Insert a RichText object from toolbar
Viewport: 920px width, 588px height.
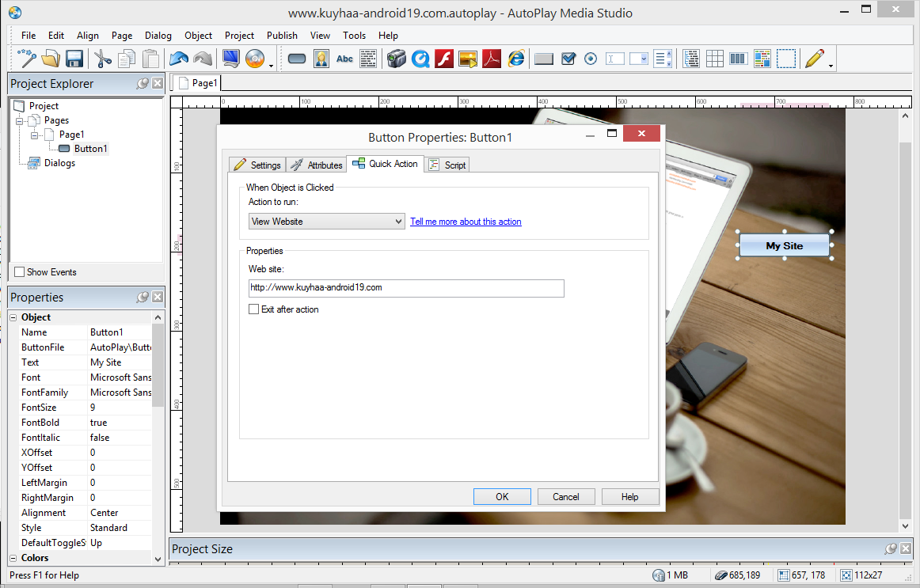tap(762, 59)
